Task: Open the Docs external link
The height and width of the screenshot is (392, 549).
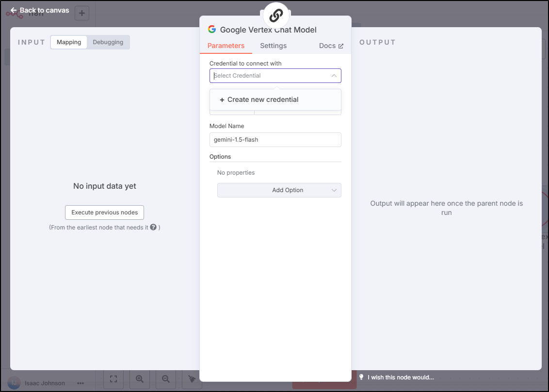Action: pos(331,46)
